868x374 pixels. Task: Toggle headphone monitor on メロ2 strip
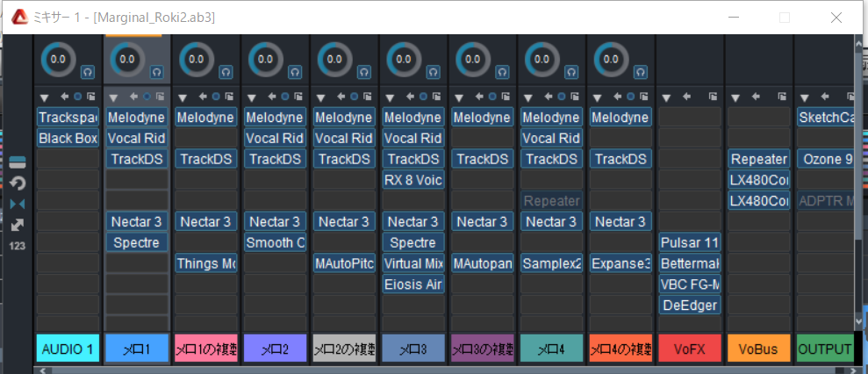[295, 72]
